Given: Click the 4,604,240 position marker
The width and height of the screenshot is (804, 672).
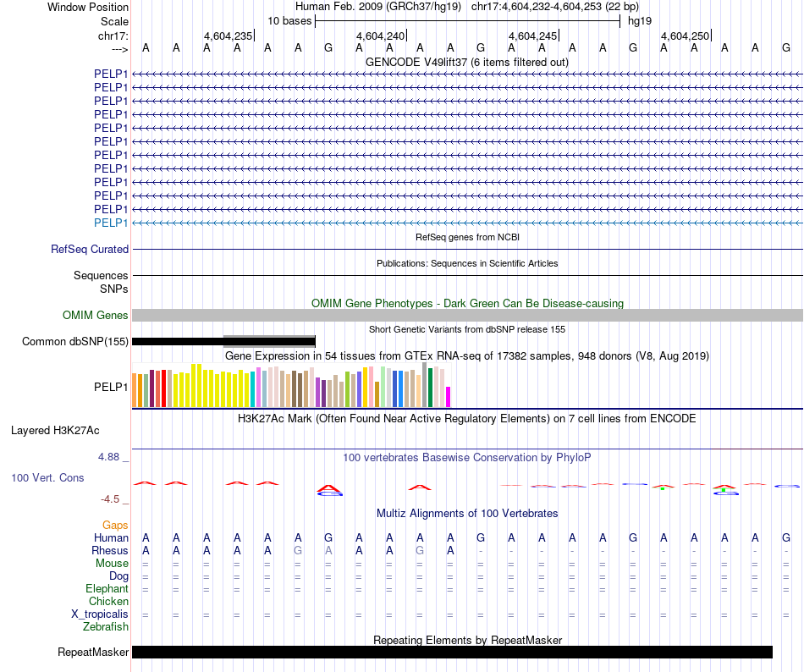Looking at the screenshot, I should tap(381, 36).
